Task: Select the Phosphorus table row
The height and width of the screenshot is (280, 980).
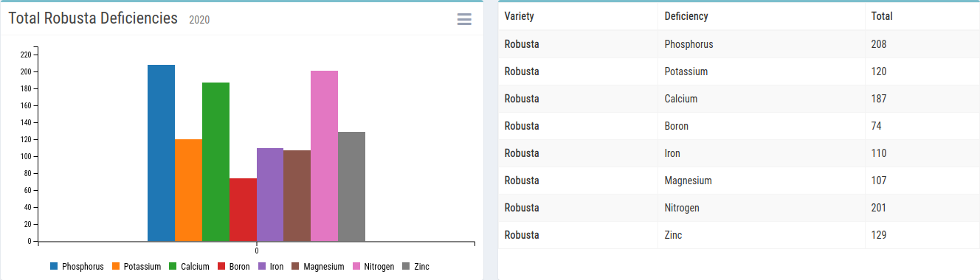Action: point(739,44)
